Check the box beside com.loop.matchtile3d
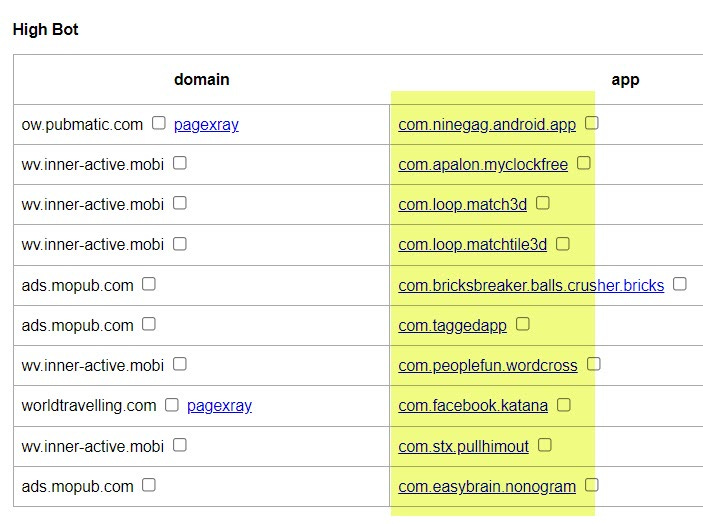This screenshot has height=524, width=703. [563, 244]
